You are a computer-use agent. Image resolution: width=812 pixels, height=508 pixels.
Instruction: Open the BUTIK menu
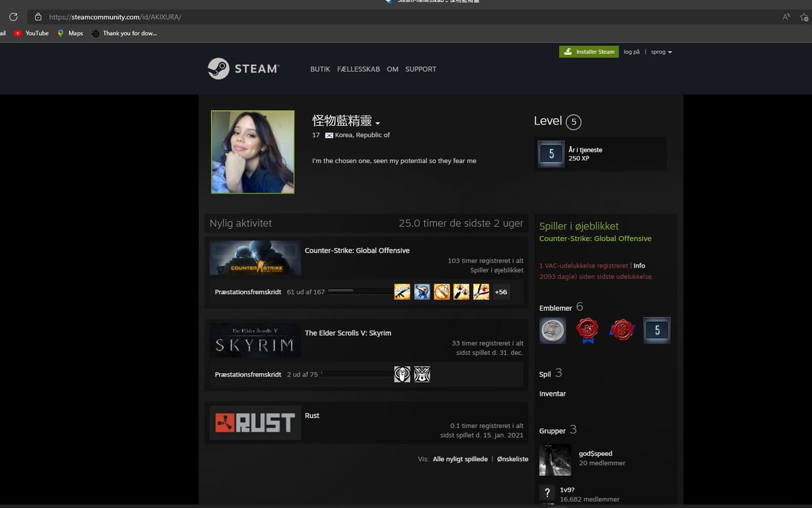(x=320, y=69)
